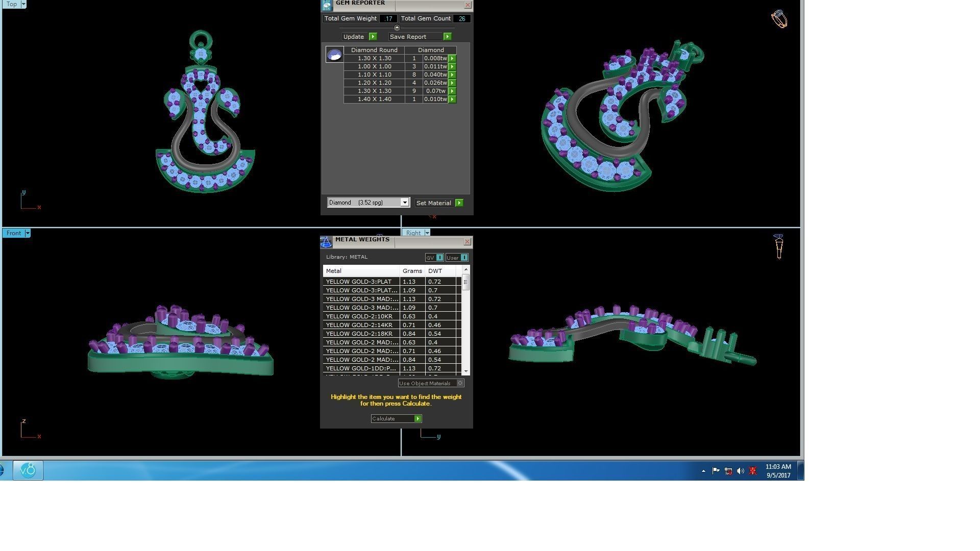Enable Use Object Materials option
The width and height of the screenshot is (980, 551).
460,383
